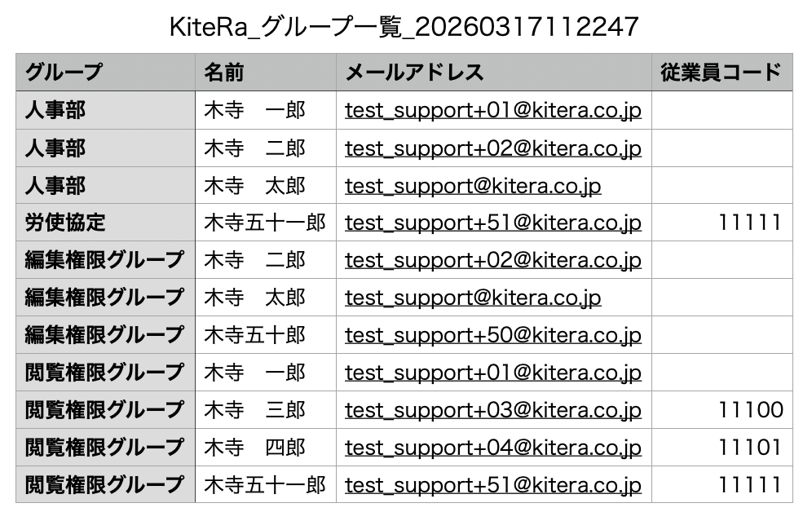This screenshot has height=512, width=812.
Task: Click the name cell 木寺 四郎
Action: 254,448
